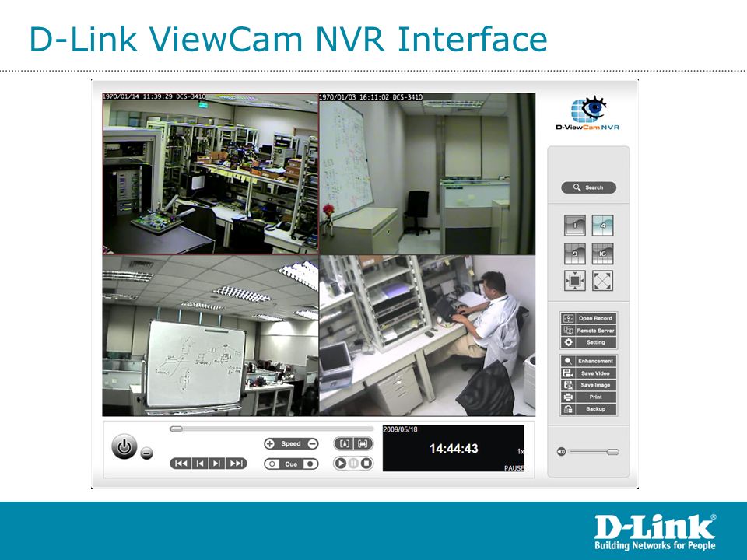Stop the video playback
The height and width of the screenshot is (560, 747).
tap(366, 463)
